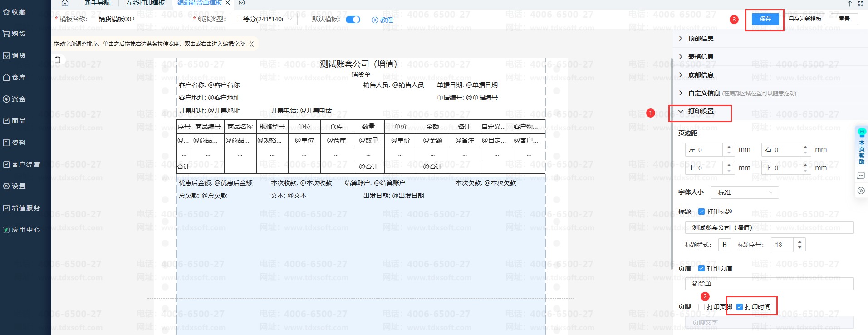Uncheck the 打印标题 checkbox

click(701, 212)
